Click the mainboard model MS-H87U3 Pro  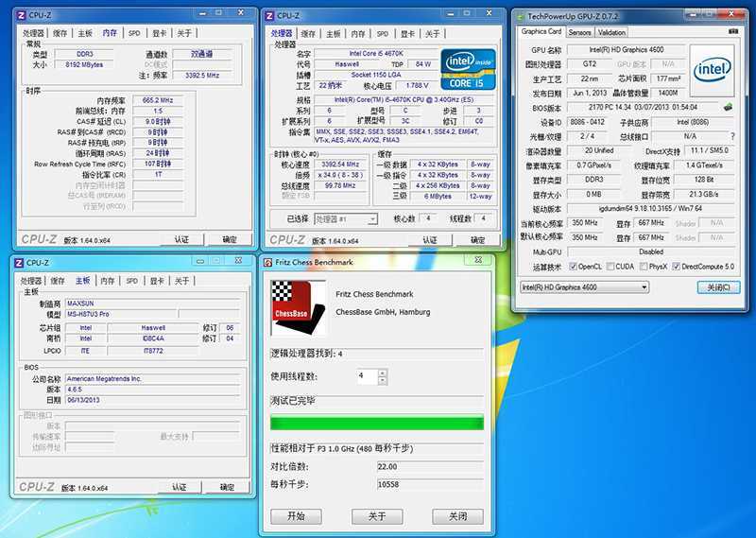[121, 314]
